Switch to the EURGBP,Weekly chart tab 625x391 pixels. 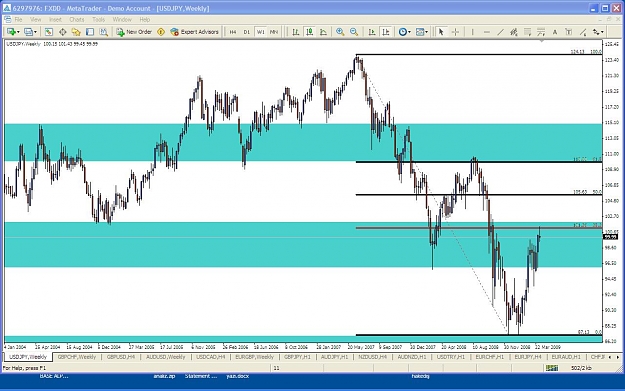(254, 357)
